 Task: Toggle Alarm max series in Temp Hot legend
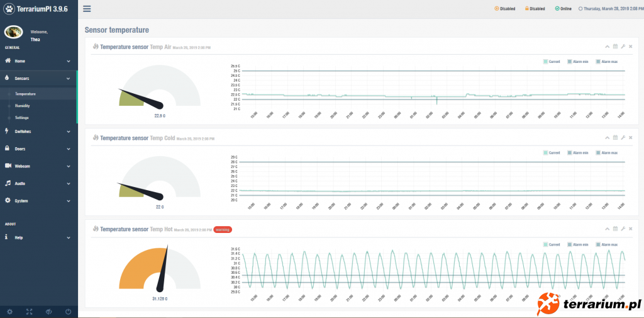606,244
